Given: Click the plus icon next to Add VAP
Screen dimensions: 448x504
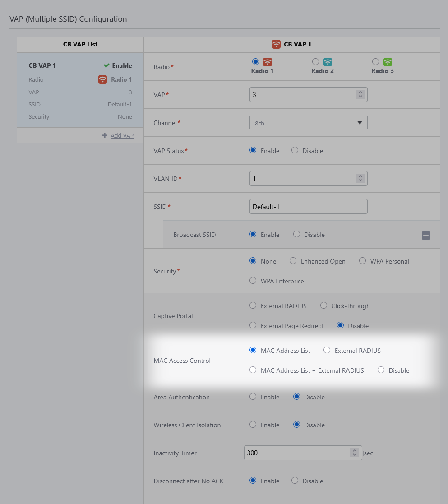Looking at the screenshot, I should click(x=105, y=135).
